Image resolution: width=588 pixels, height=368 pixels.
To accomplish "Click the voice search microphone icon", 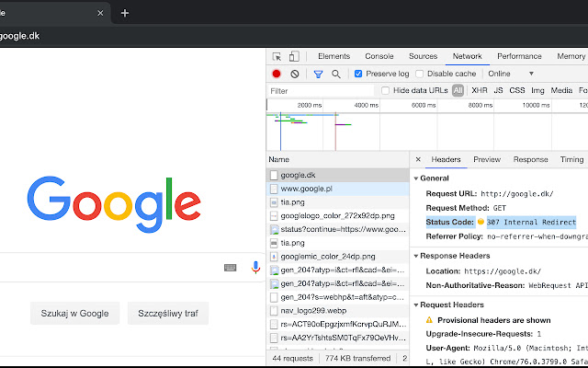I will pos(255,268).
